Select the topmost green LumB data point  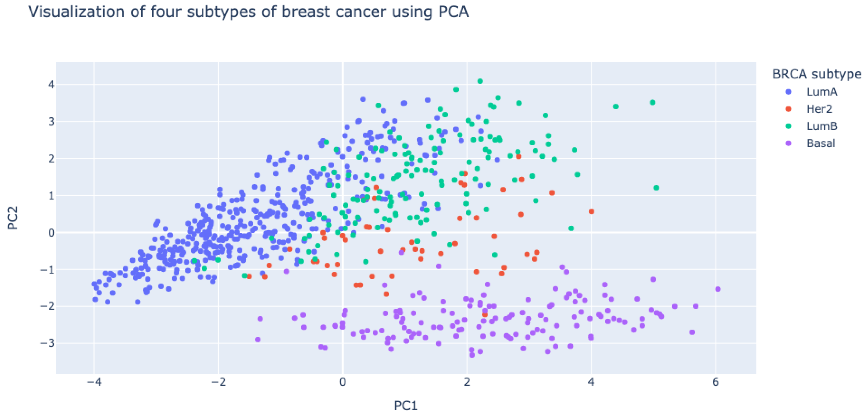click(x=480, y=81)
